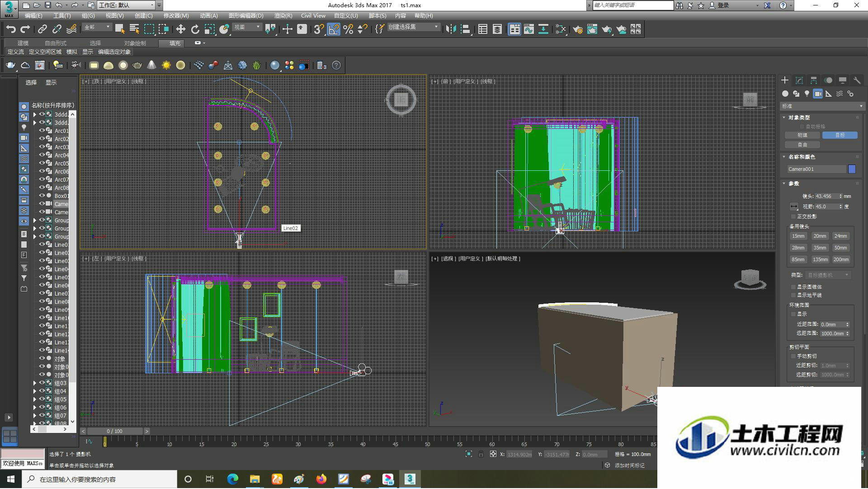Screen dimensions: 868x489
Task: Activate the Select and Scale tool
Action: 209,29
